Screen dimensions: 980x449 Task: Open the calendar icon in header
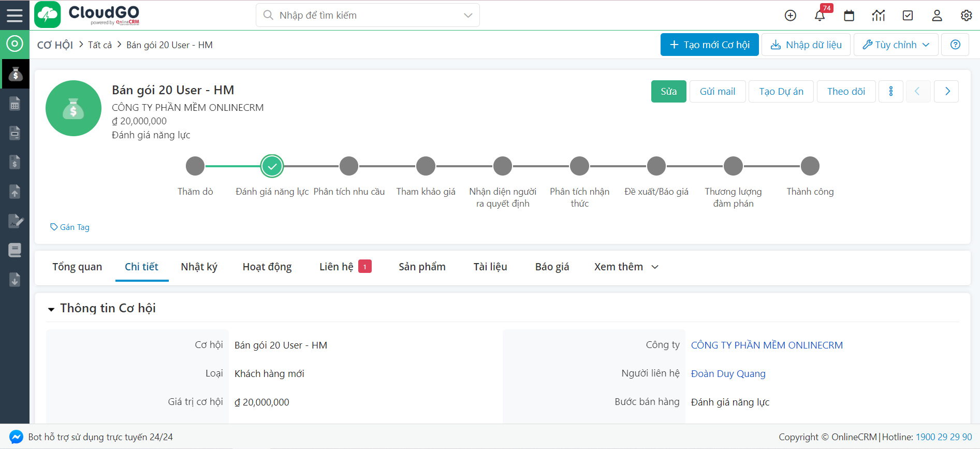coord(849,16)
